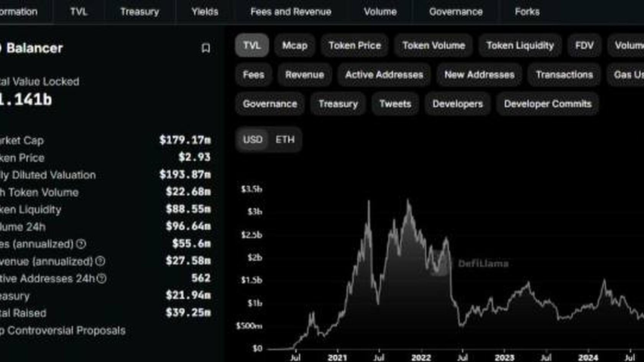Switch chart denomination to ETH

285,140
